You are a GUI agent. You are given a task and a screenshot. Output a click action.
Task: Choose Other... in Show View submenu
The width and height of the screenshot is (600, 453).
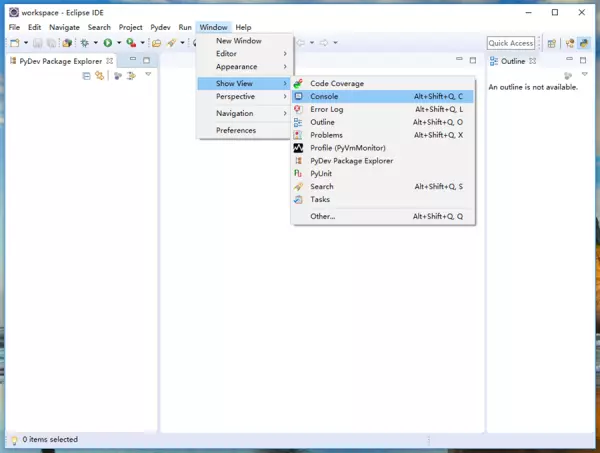[x=383, y=216]
